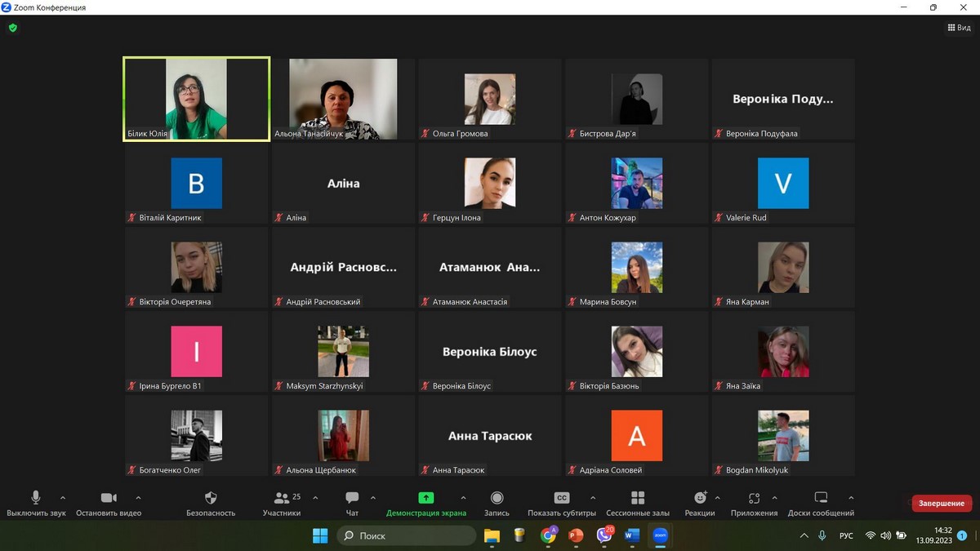Open the Chat (Чат) panel
Screen dimensions: 980x551
(352, 498)
